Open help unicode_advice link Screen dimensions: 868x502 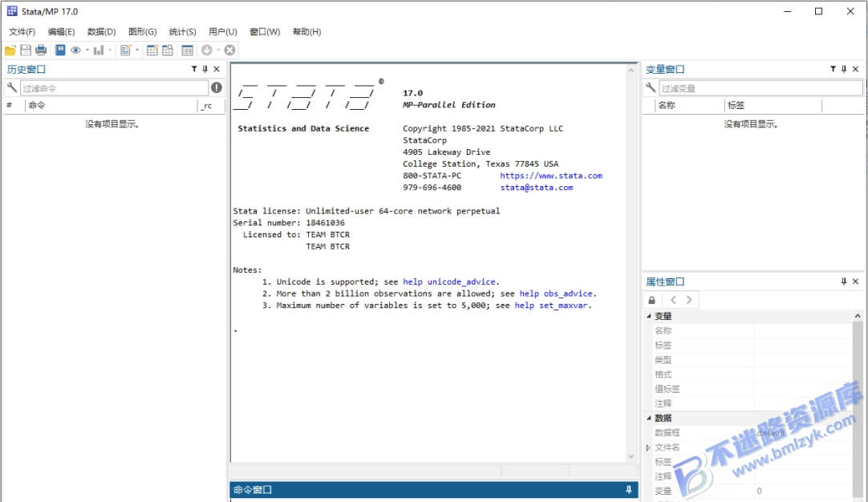tap(449, 281)
